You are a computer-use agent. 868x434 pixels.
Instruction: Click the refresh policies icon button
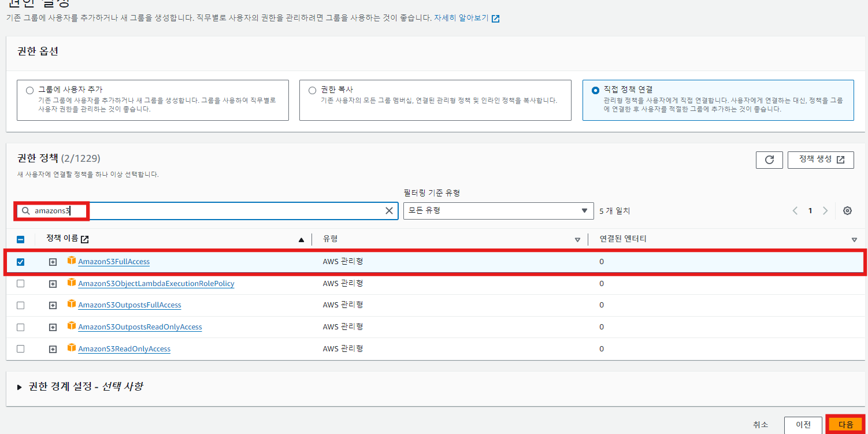[769, 160]
